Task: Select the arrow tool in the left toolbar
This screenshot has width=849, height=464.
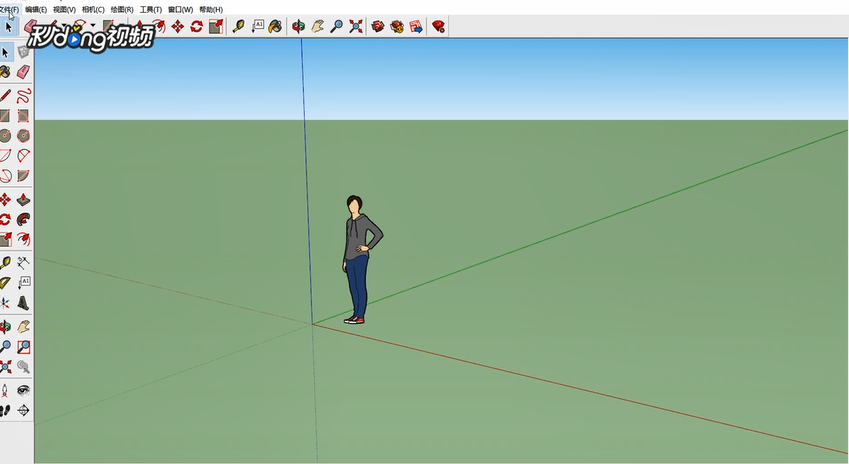Action: point(5,53)
